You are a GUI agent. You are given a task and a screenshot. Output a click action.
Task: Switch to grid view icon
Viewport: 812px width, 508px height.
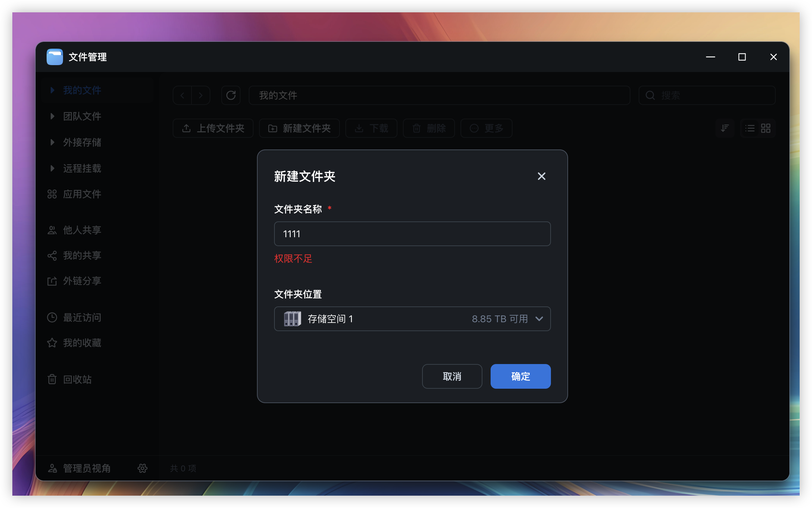(x=766, y=128)
